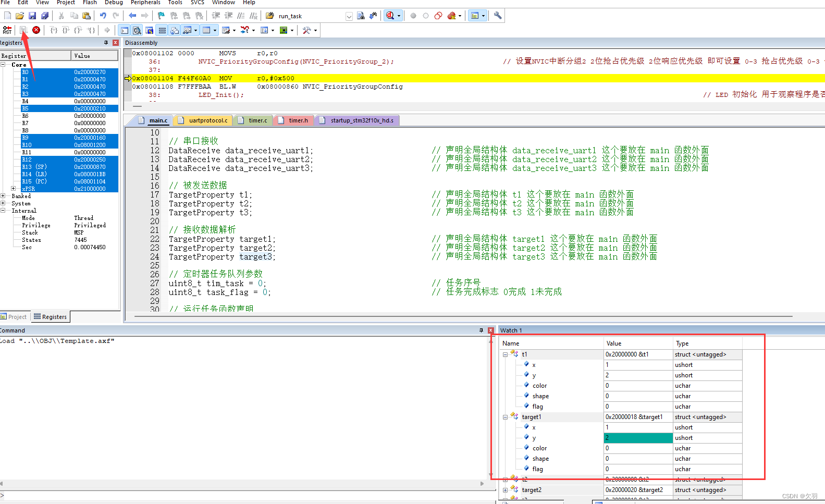Start or stop debug session icon
Viewport: 825px width, 504px height.
(390, 16)
